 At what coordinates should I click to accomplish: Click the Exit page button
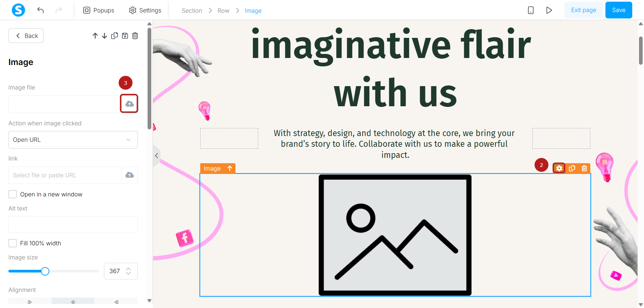(584, 10)
